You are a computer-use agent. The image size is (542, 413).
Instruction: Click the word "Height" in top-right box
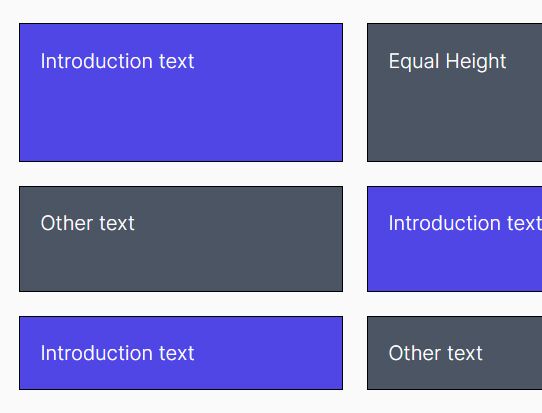[476, 62]
